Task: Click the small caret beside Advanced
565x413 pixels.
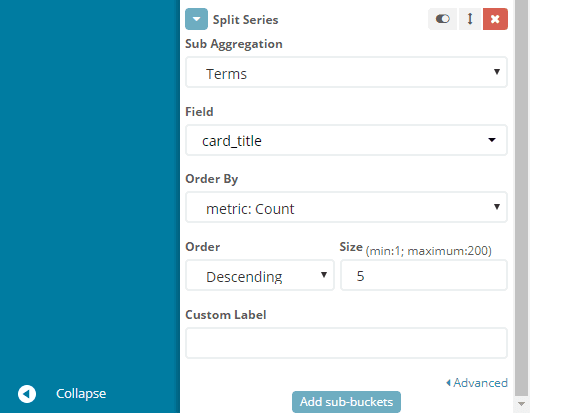Action: [x=448, y=383]
